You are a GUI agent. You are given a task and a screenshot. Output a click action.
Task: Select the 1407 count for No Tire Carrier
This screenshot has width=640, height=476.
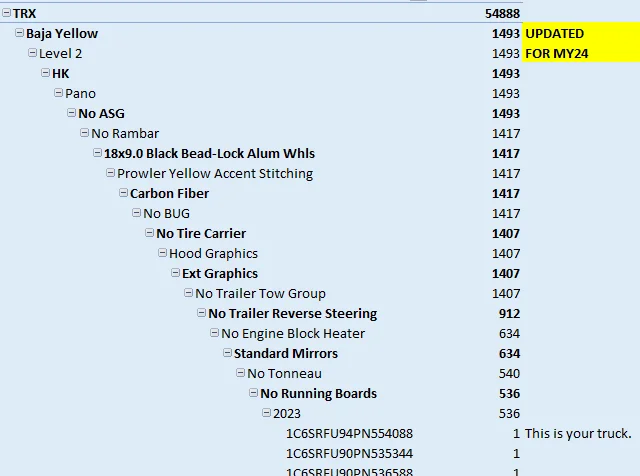[x=506, y=234]
